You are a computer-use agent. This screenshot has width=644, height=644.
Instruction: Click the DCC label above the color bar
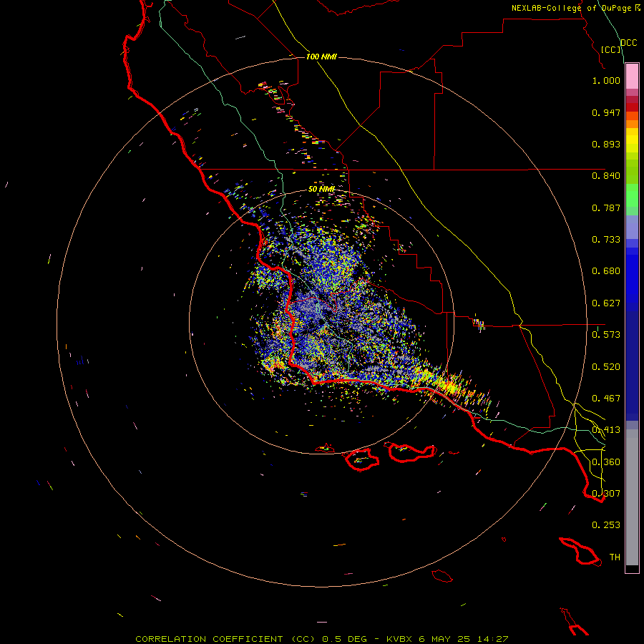point(629,43)
